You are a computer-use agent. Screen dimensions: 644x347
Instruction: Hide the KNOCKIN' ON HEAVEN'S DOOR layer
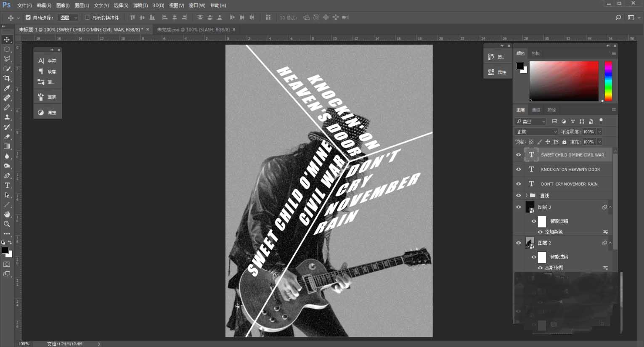(x=518, y=169)
